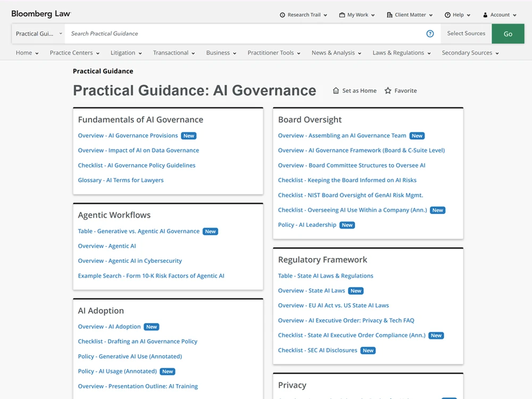Click the Client Matter building icon
532x399 pixels.
click(389, 15)
